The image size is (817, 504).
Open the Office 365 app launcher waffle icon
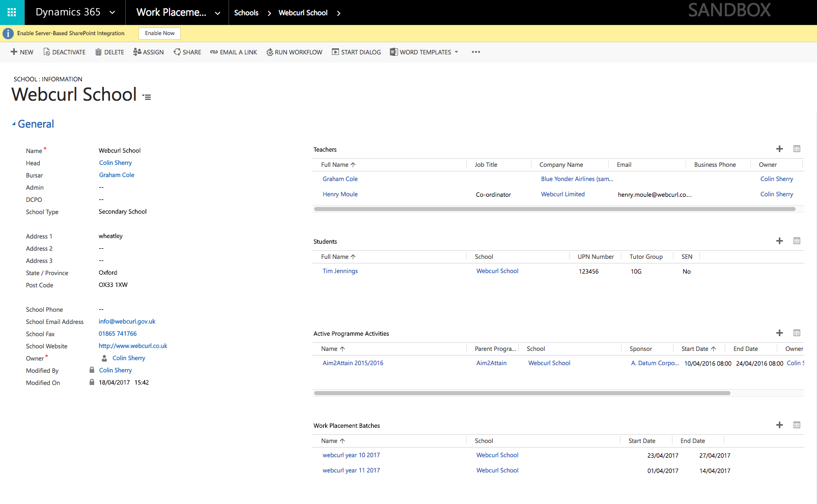coord(11,12)
